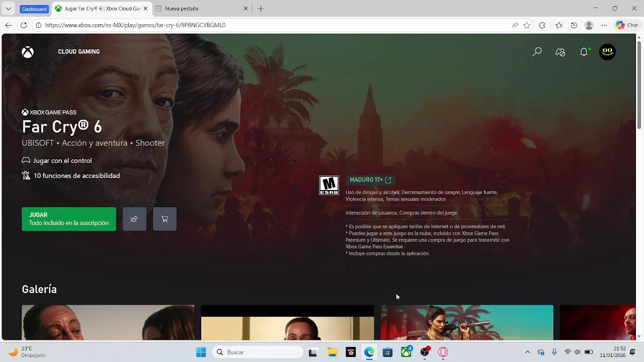Open the Pluto TV taskbar app

click(x=351, y=352)
